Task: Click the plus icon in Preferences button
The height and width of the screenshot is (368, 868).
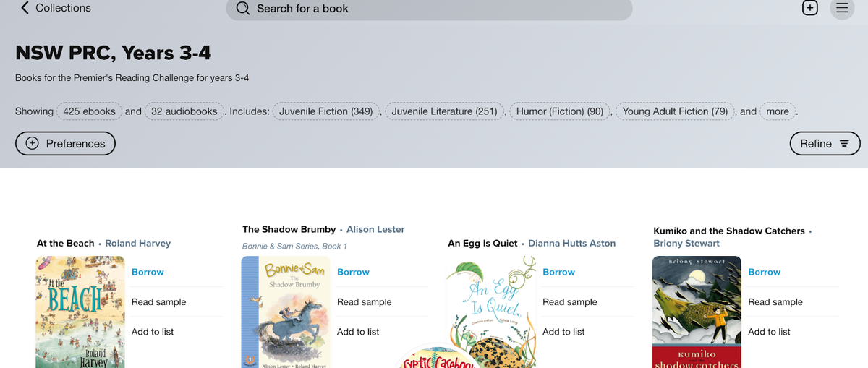Action: pos(32,143)
